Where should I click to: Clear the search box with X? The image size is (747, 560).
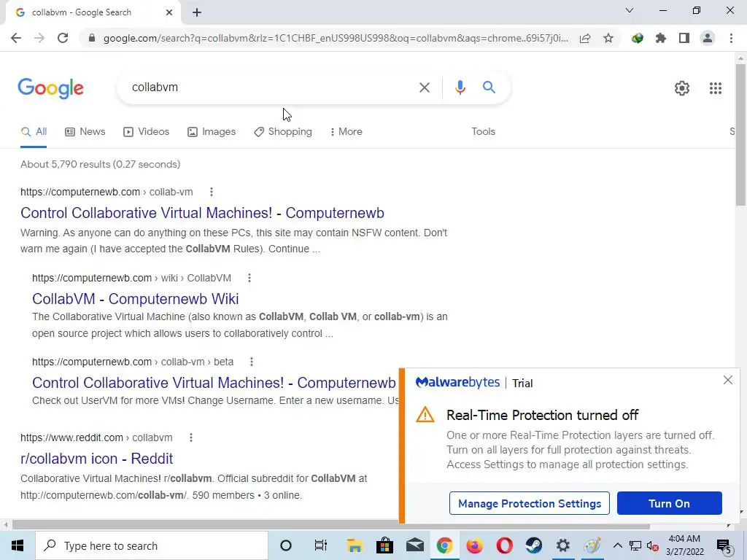pos(424,87)
